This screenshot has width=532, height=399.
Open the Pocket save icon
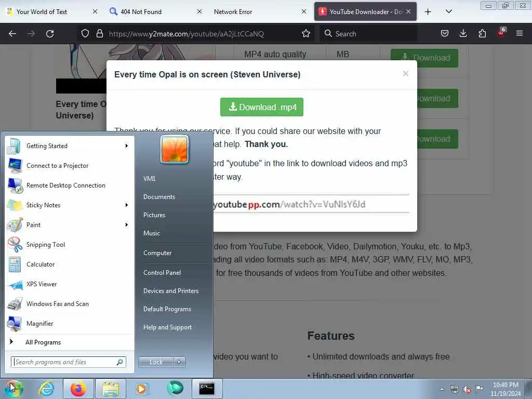pyautogui.click(x=445, y=34)
